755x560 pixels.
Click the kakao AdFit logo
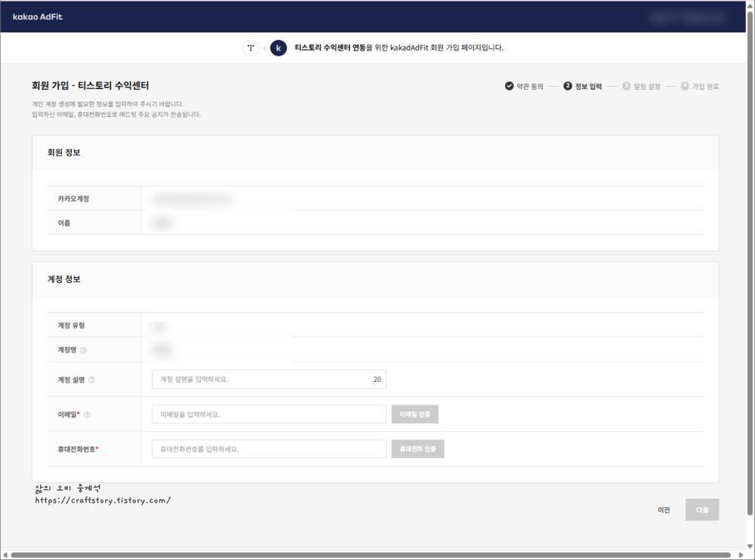tap(38, 17)
